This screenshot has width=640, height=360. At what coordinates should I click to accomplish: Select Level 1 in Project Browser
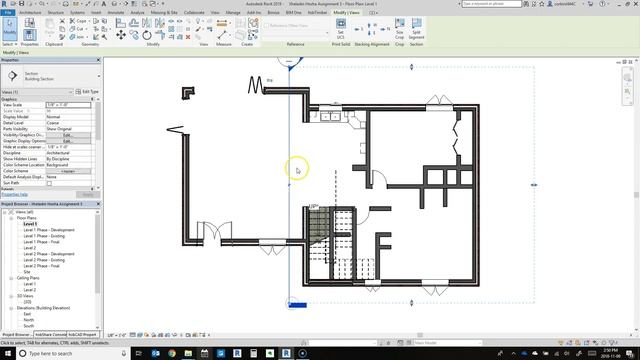(30, 224)
